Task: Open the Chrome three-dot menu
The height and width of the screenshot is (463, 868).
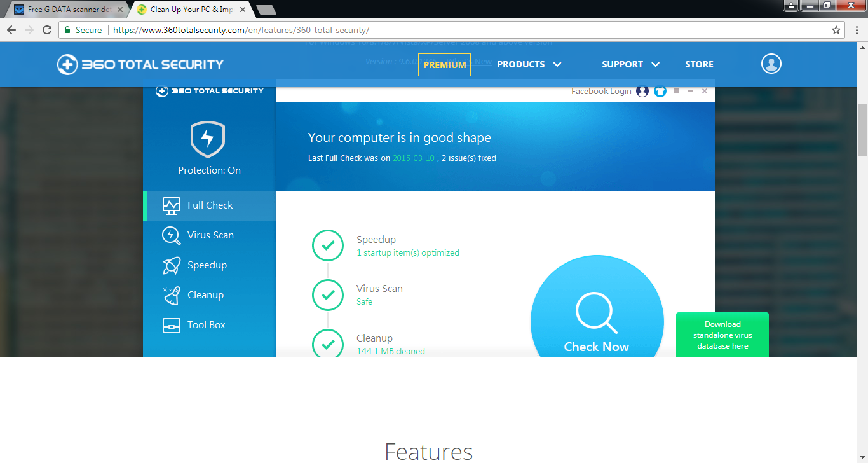Action: (x=857, y=30)
